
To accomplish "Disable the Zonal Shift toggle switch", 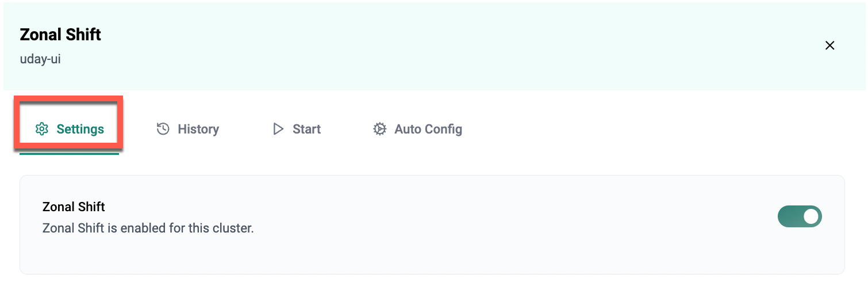I will 800,217.
